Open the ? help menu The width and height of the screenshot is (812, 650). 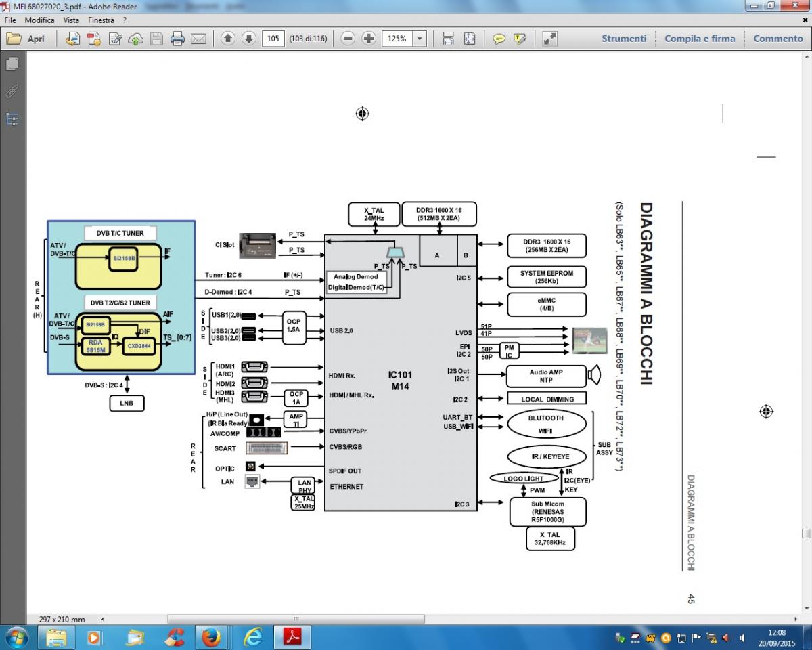pos(125,20)
